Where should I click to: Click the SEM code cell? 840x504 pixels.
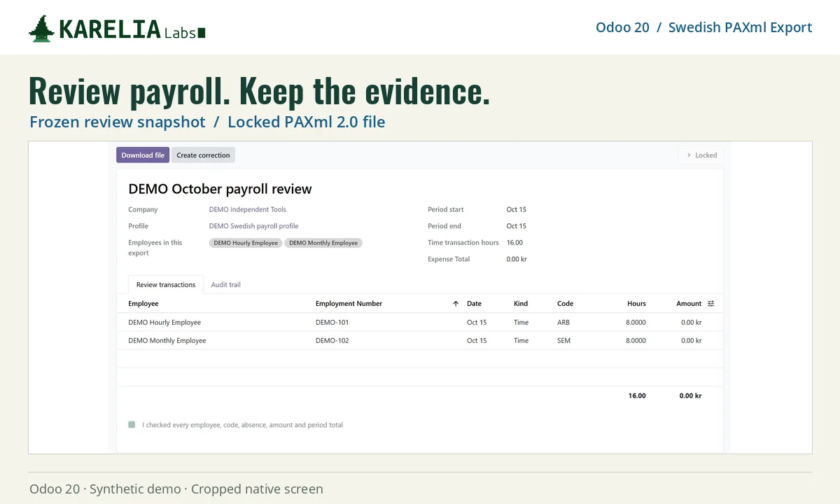563,341
